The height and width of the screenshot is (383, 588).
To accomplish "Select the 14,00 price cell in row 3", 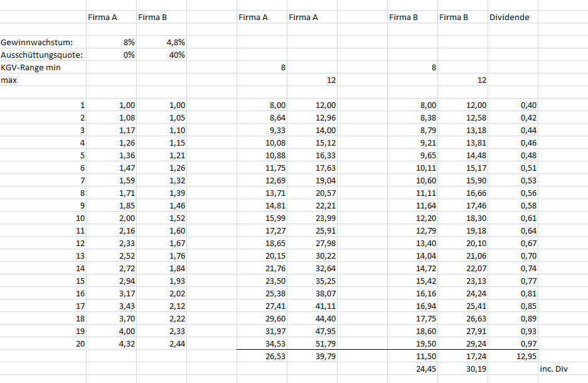I will 312,130.
